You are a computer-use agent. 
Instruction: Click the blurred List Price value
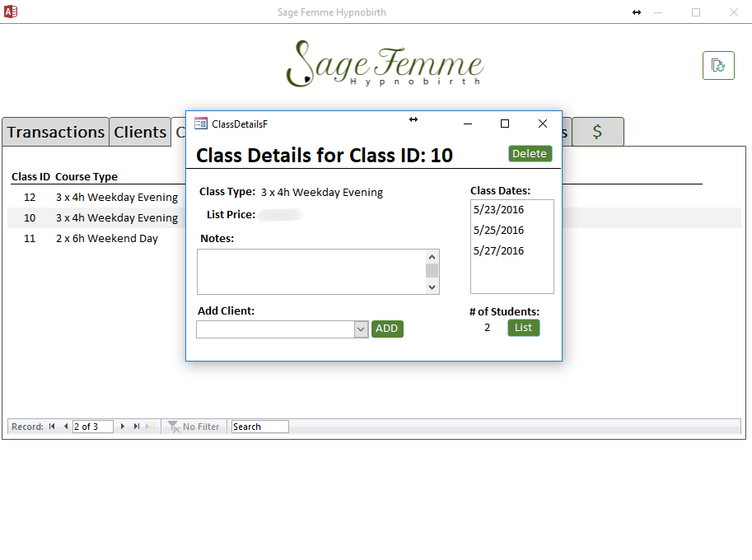coord(281,215)
